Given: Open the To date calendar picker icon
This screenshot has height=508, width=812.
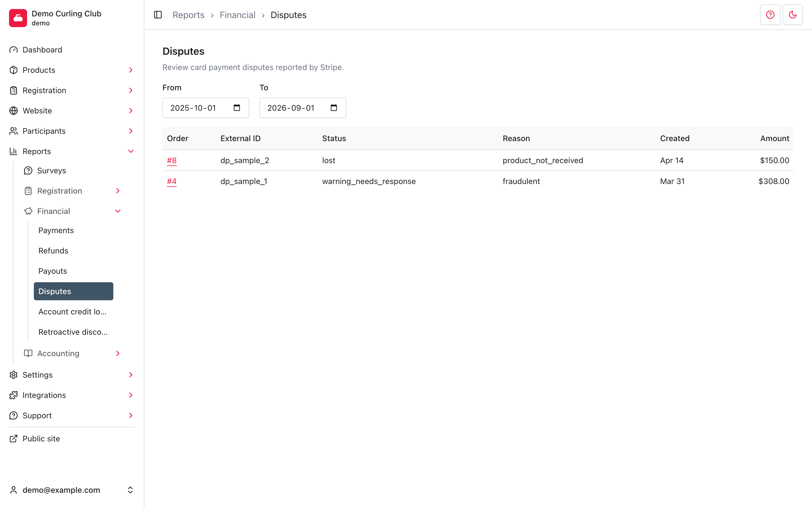Looking at the screenshot, I should click(x=334, y=108).
